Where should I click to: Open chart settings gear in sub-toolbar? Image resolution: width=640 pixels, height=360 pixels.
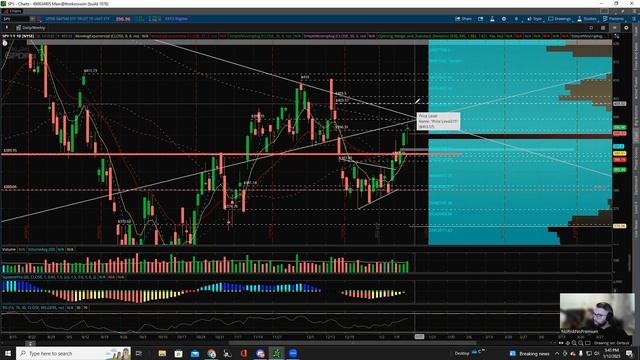click(x=626, y=28)
